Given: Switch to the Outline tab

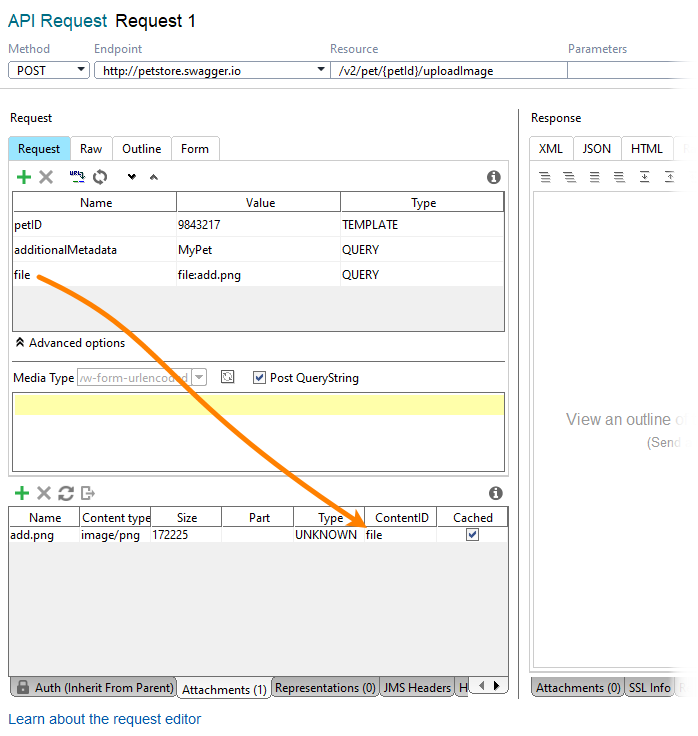Looking at the screenshot, I should coord(142,149).
